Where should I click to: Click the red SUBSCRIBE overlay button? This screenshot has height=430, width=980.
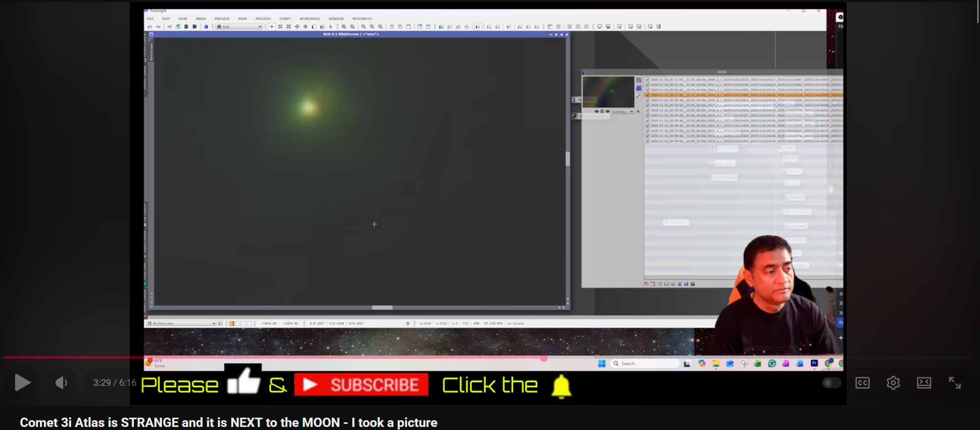(361, 384)
